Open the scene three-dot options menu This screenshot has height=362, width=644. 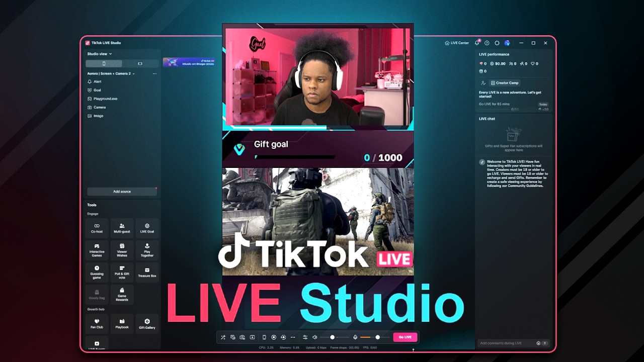pyautogui.click(x=154, y=73)
